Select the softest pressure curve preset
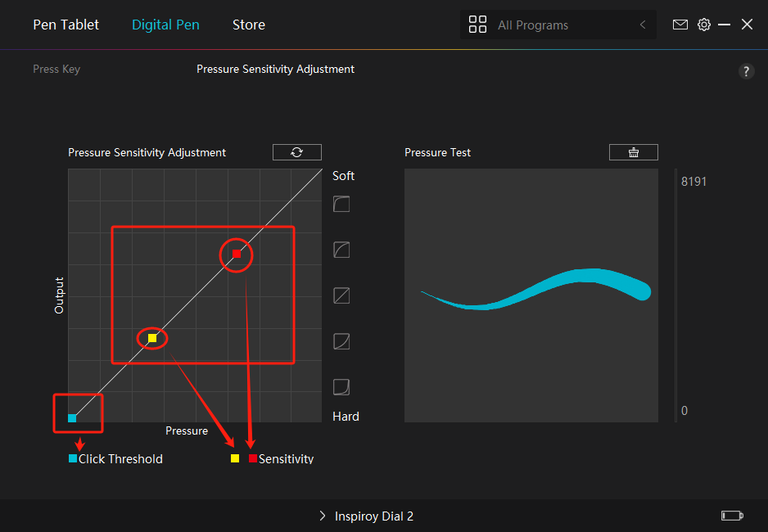The image size is (768, 532). pyautogui.click(x=341, y=204)
